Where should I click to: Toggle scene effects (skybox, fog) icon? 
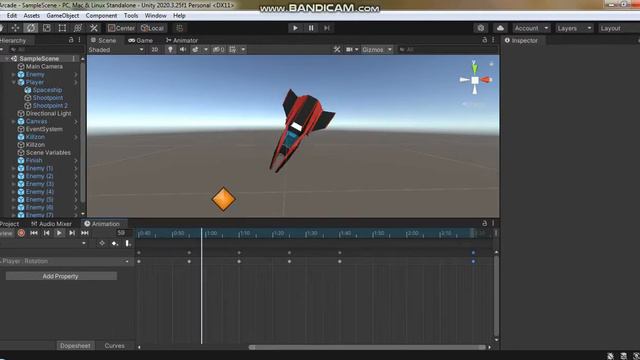pyautogui.click(x=196, y=49)
